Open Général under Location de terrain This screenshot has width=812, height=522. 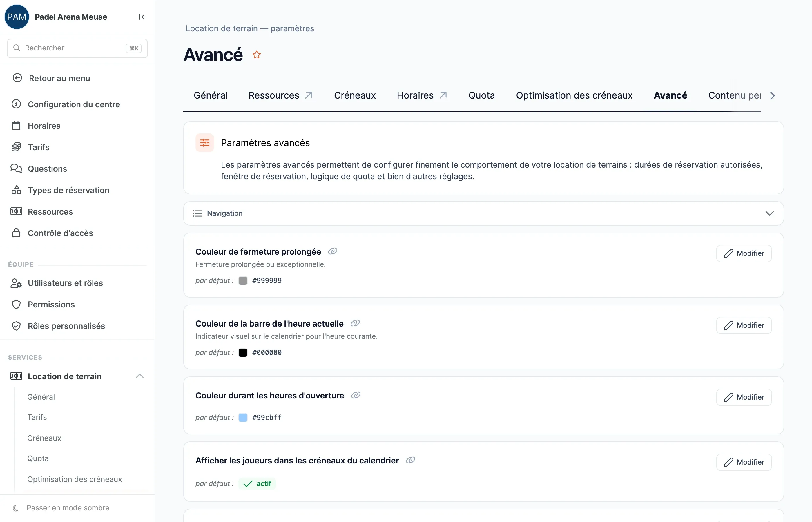41,397
